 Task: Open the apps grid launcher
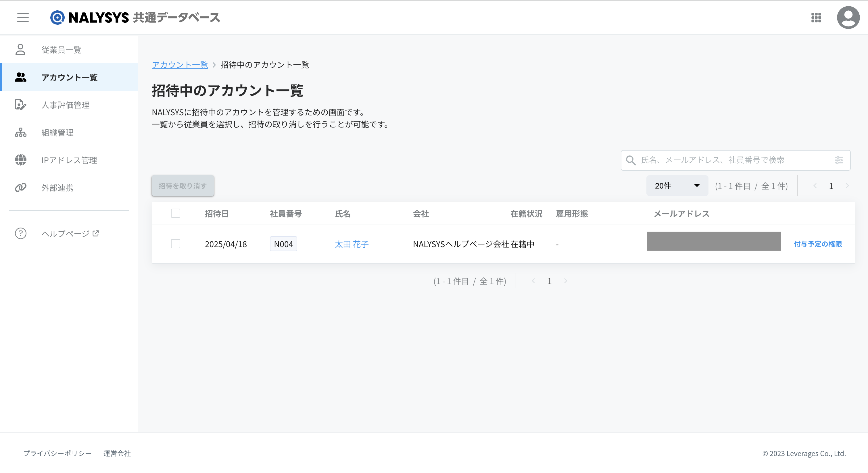coord(816,17)
